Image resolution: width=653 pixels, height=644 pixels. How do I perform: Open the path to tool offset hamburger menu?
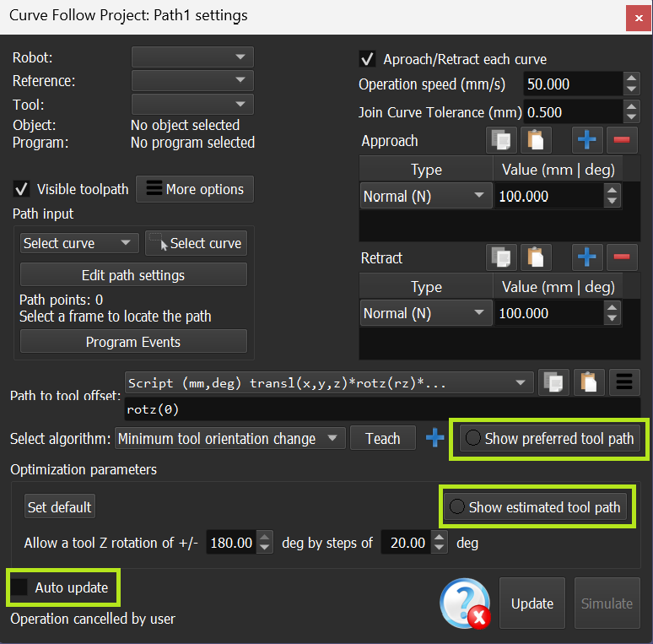click(624, 382)
